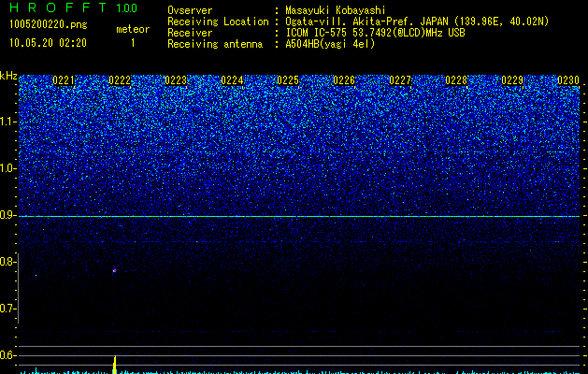This screenshot has height=374, width=588.
Task: Click the 1.0 kHz axis label
Action: [7, 168]
